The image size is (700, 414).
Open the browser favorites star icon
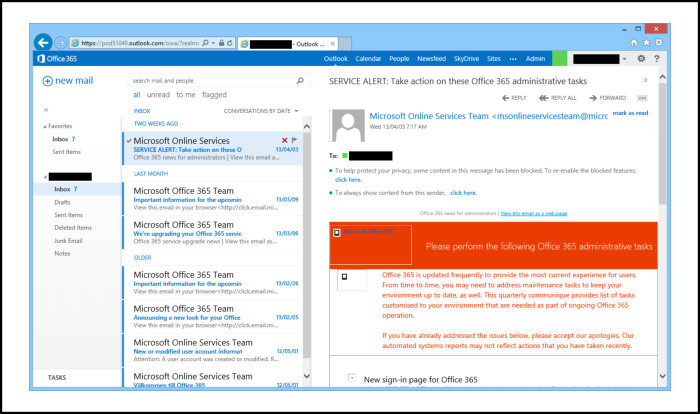646,43
